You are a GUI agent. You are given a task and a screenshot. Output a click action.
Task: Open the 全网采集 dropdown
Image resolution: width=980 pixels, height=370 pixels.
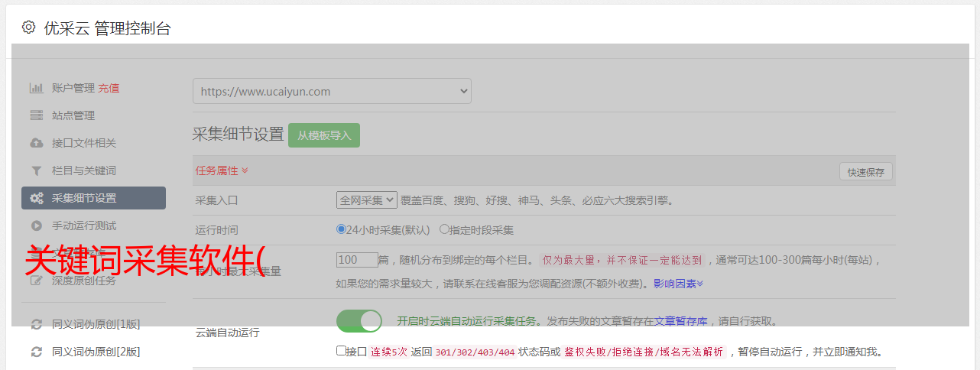coord(367,200)
